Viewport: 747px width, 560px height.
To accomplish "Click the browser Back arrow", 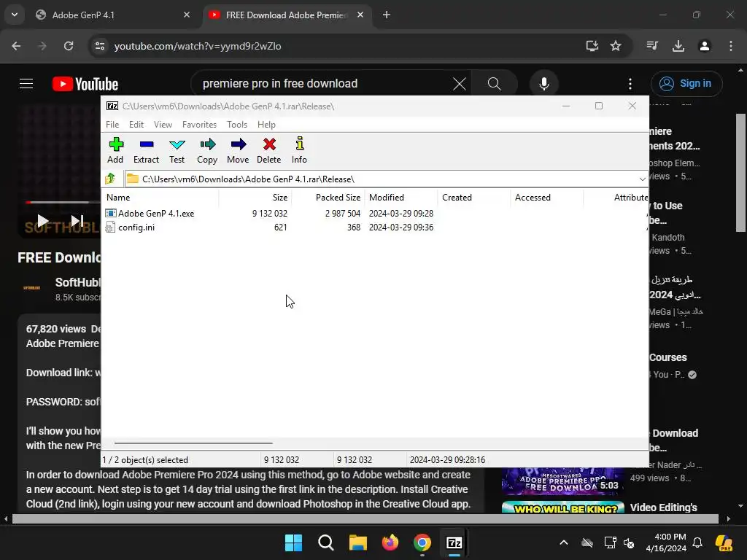I will [x=16, y=46].
